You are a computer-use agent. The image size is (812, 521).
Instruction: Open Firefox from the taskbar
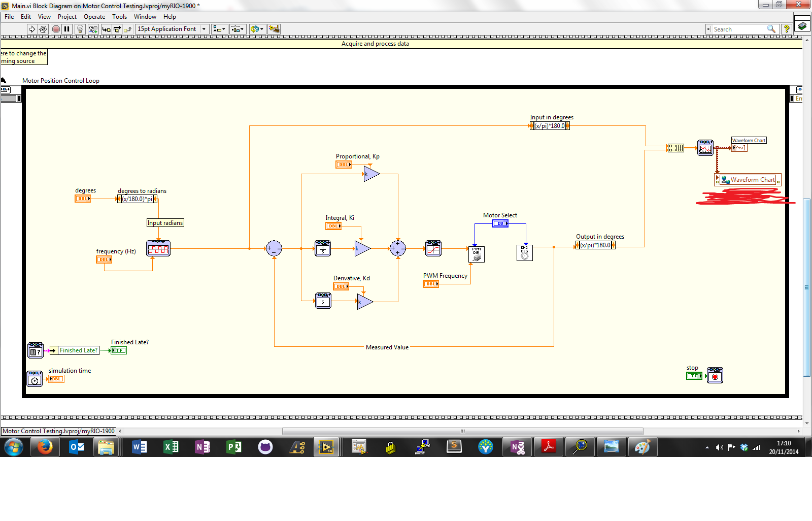[45, 447]
